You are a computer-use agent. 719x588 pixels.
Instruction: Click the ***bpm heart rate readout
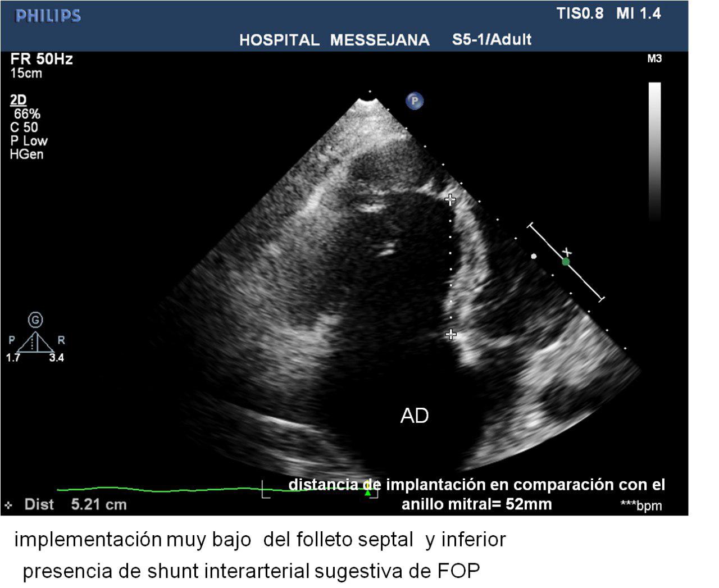click(641, 505)
